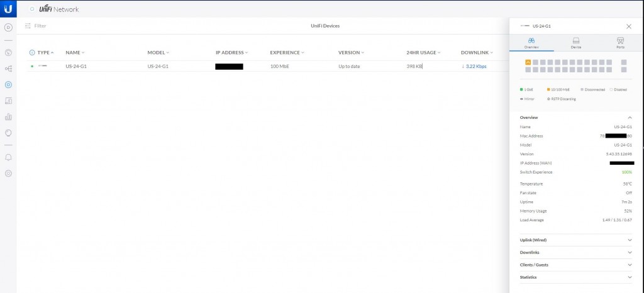
Task: Click the 7m 2s uptime value
Action: point(627,202)
